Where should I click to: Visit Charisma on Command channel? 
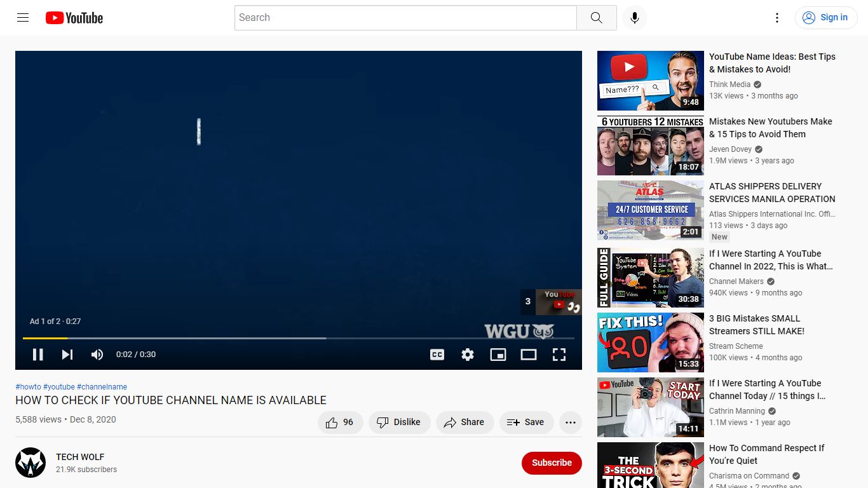point(749,476)
